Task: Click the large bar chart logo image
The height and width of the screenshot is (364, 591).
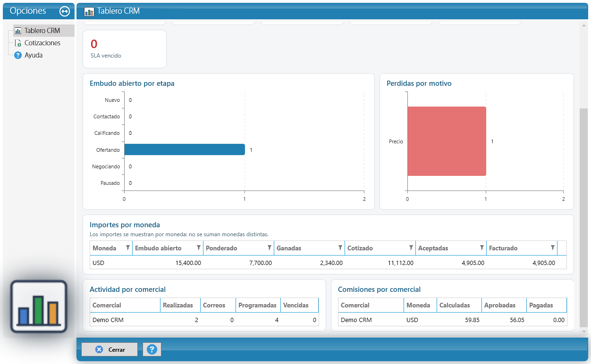Action: [39, 306]
